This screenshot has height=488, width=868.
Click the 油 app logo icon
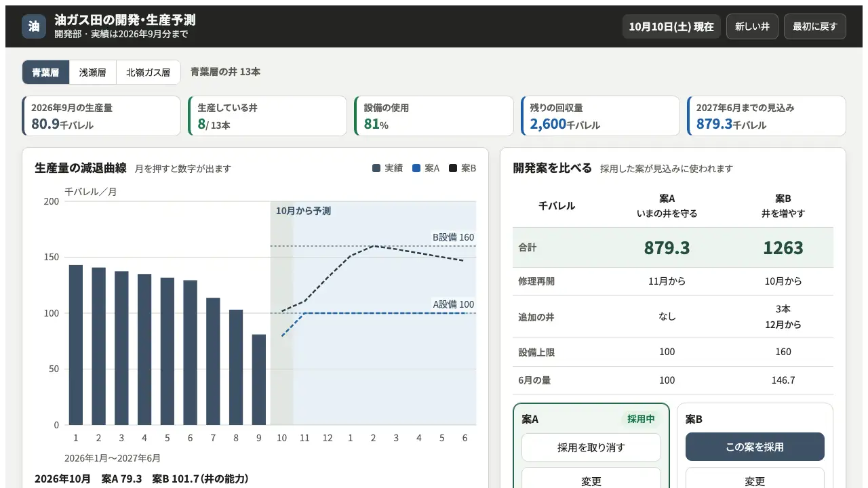click(x=34, y=26)
